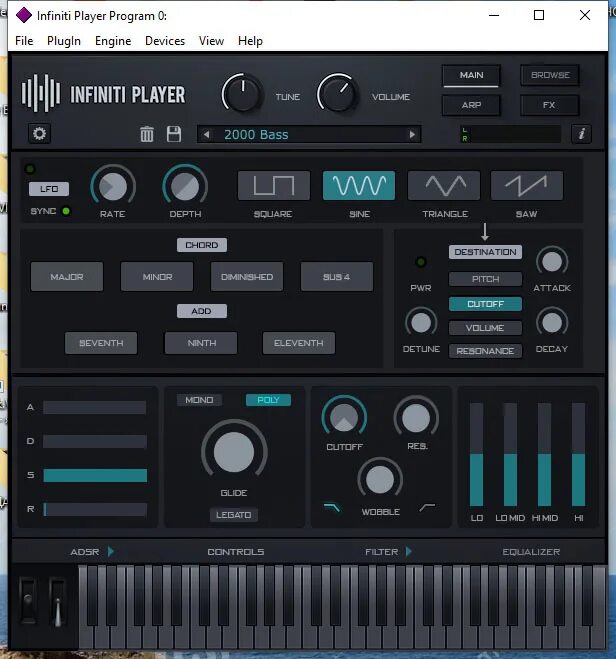Open the 2000 Bass preset selector

click(309, 134)
